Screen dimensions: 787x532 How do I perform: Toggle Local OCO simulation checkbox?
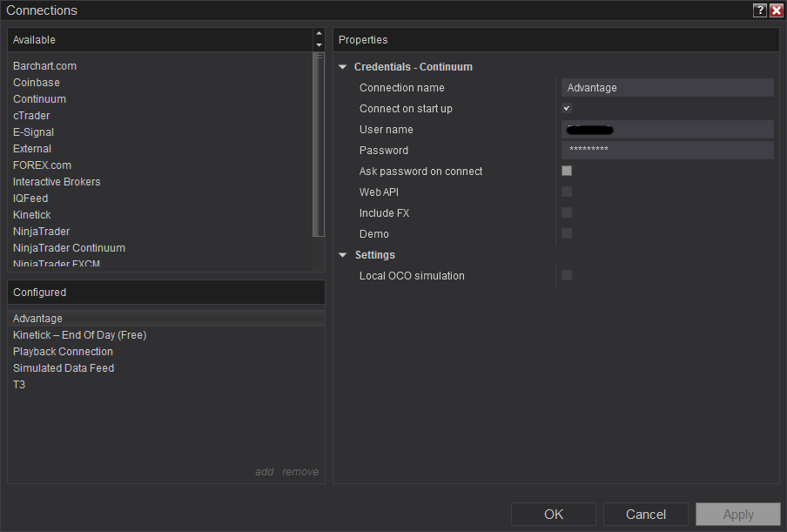point(567,276)
